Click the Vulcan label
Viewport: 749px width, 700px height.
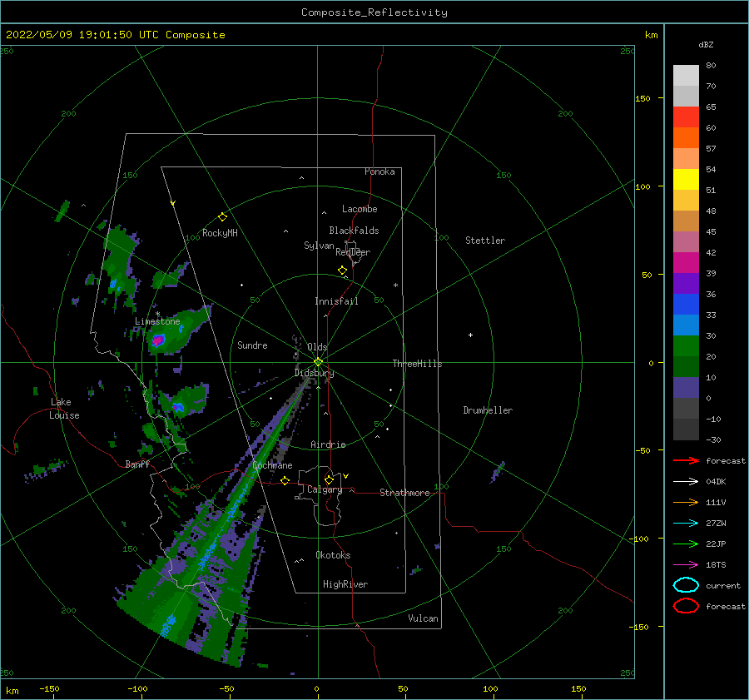tap(423, 618)
